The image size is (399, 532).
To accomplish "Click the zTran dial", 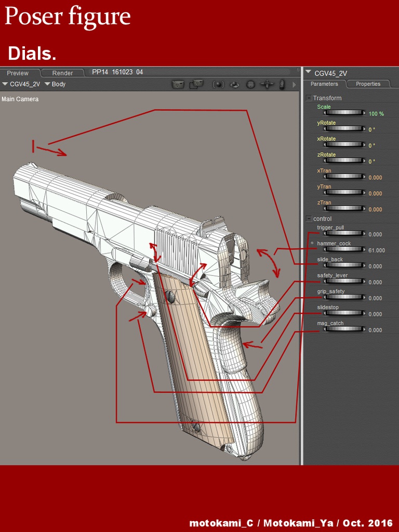I will point(344,208).
